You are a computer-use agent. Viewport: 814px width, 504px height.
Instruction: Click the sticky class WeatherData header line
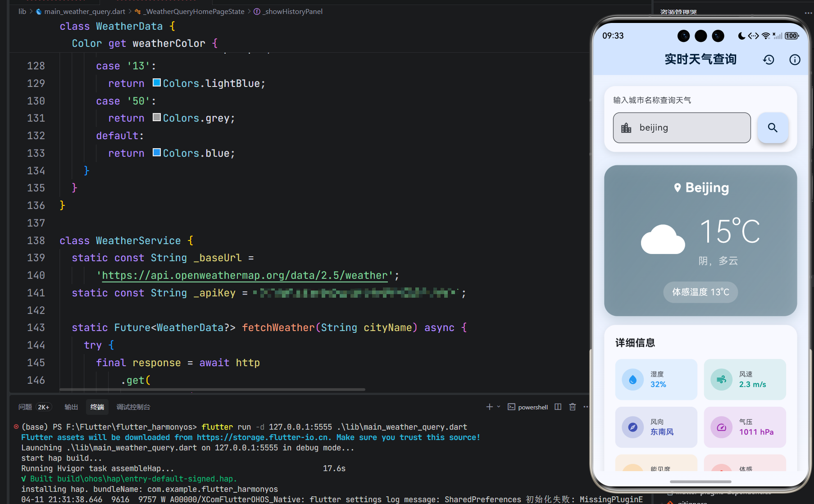click(x=117, y=26)
